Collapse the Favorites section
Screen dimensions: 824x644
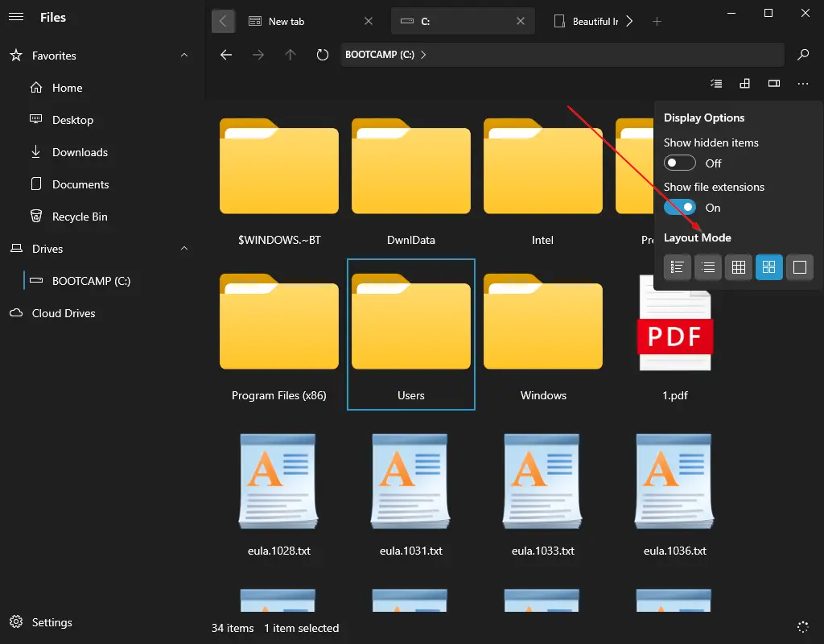[184, 56]
